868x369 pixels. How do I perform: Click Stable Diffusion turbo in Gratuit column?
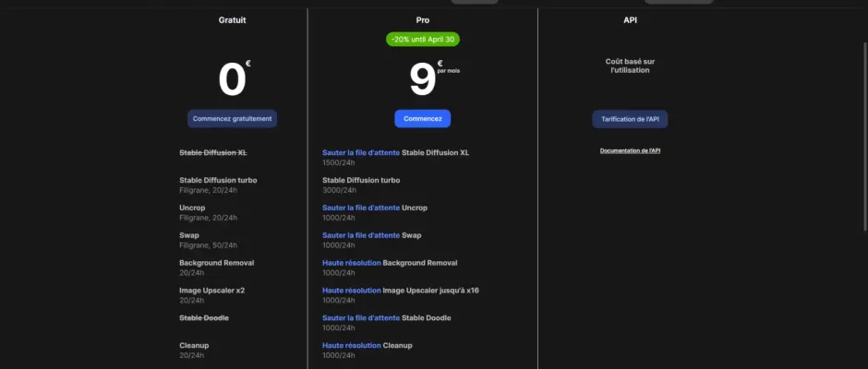(218, 180)
